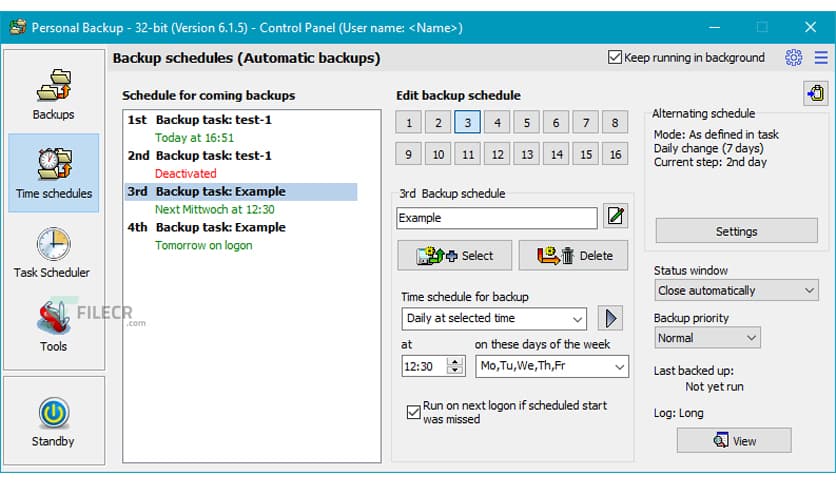Select schedule number 4
The image size is (836, 484).
tap(497, 123)
